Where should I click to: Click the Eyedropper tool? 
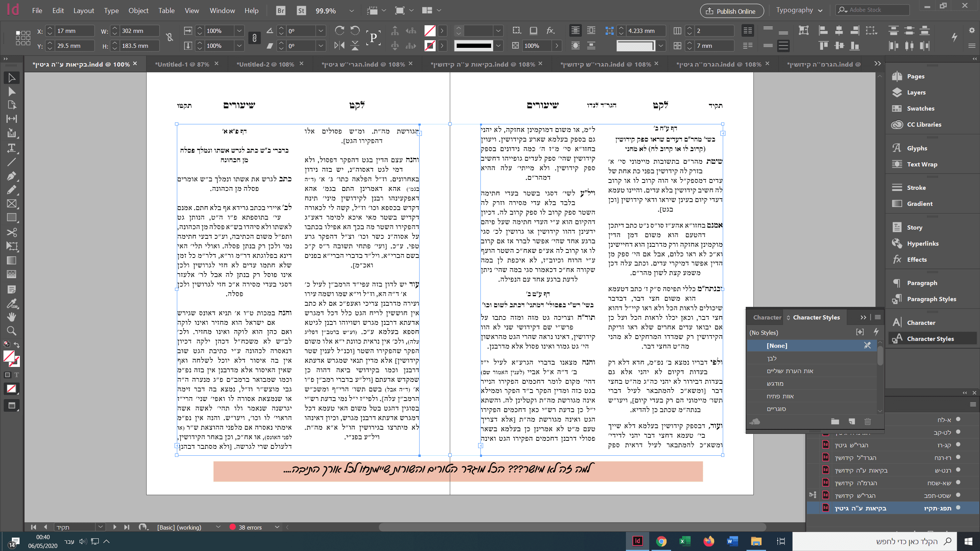(11, 304)
